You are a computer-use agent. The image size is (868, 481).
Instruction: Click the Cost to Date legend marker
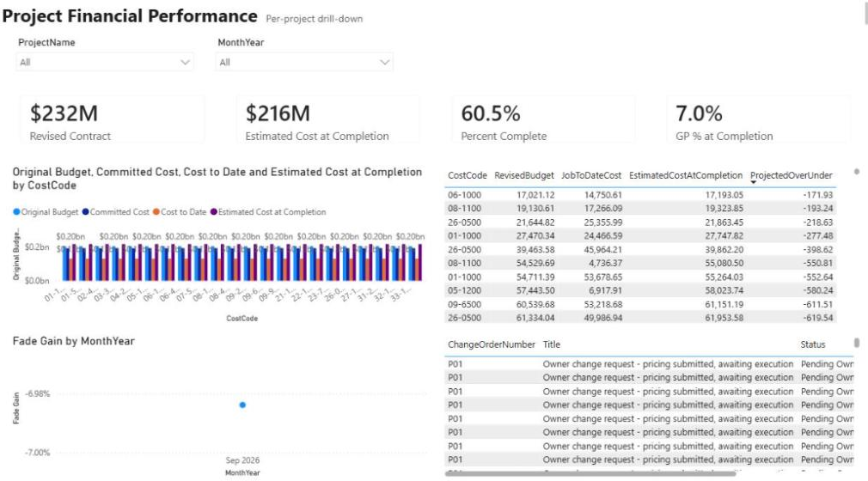tap(156, 212)
